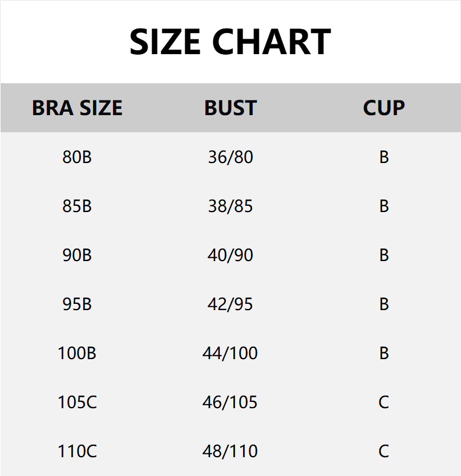This screenshot has height=476, width=461.
Task: Click the 46/105 bust measurement
Action: click(230, 402)
